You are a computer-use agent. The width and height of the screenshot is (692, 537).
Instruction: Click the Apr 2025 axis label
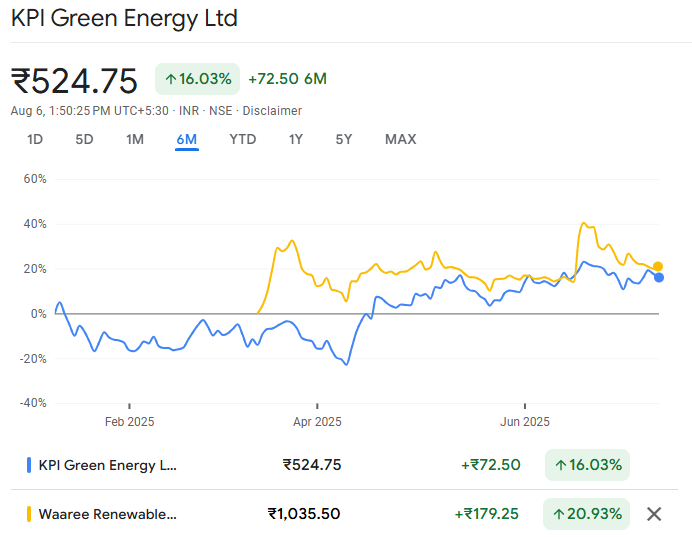pyautogui.click(x=317, y=422)
